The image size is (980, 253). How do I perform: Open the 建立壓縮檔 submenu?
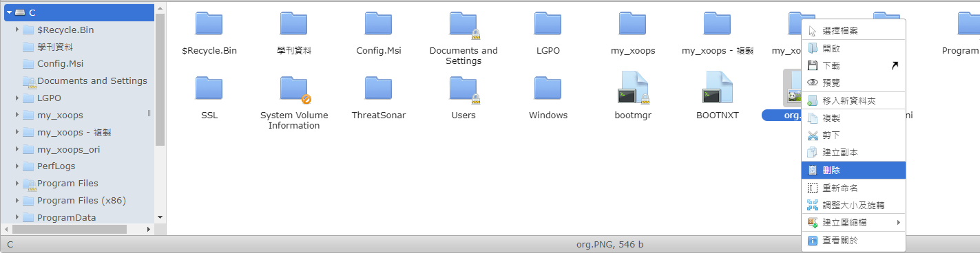[853, 222]
